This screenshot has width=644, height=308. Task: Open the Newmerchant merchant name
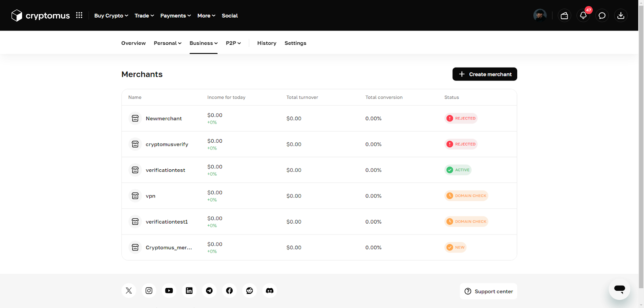(164, 119)
